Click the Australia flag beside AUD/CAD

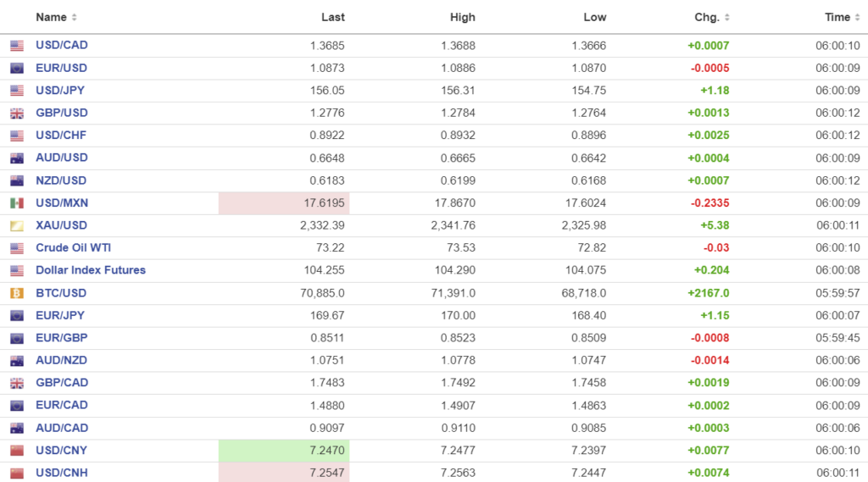pyautogui.click(x=17, y=428)
